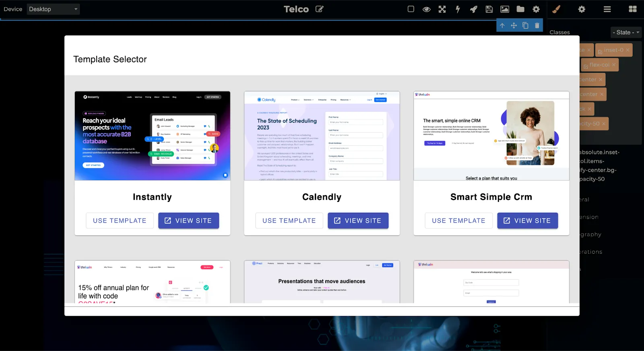Click View Site for Instantly

point(188,221)
